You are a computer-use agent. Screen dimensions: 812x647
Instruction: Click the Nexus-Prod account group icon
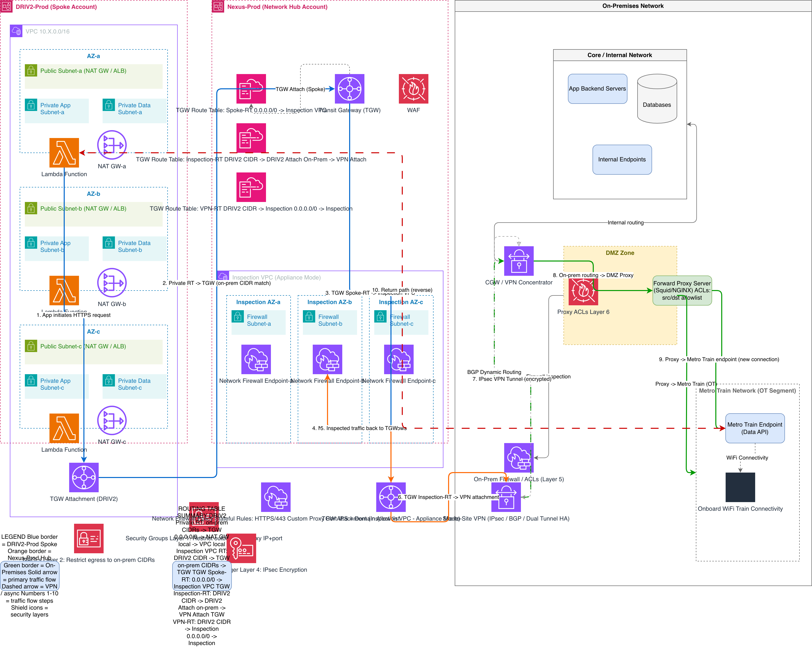[x=218, y=6]
